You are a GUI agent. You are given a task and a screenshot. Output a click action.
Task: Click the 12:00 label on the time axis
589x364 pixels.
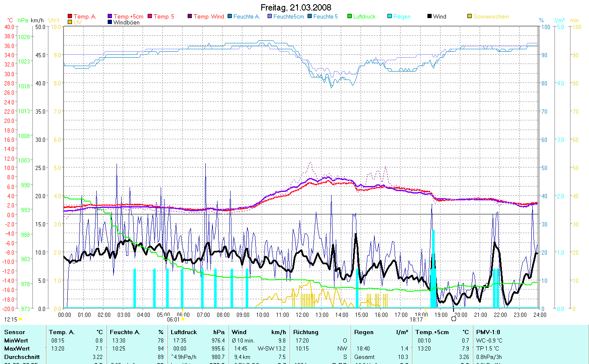pos(302,314)
